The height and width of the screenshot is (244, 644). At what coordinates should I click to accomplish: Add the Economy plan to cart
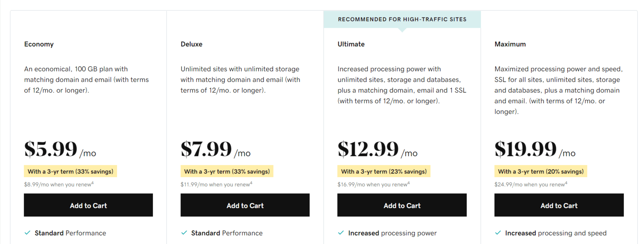tap(88, 205)
